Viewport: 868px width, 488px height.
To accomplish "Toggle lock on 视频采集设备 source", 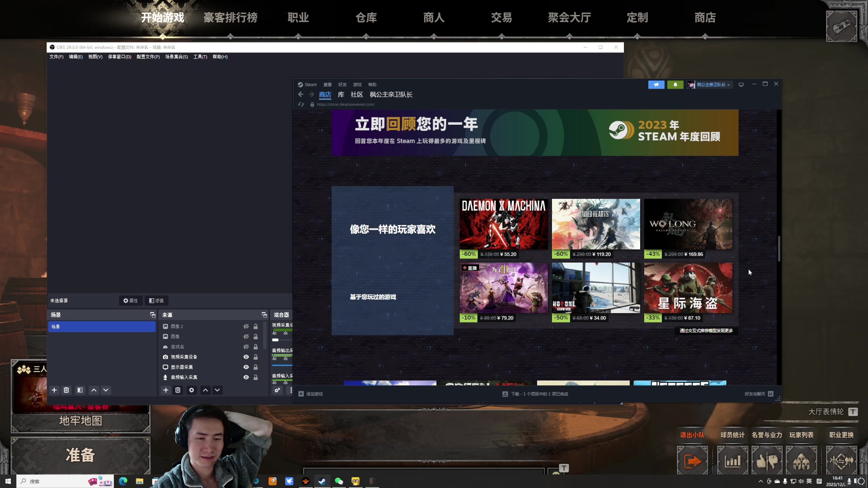I will click(x=255, y=357).
